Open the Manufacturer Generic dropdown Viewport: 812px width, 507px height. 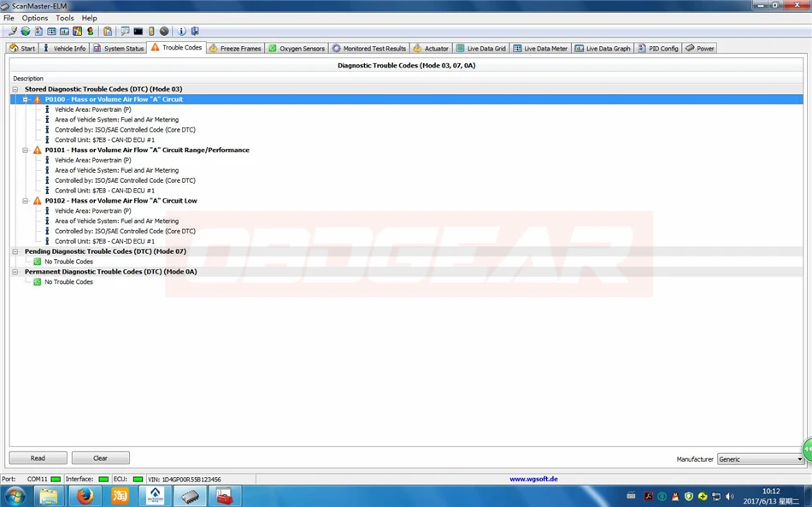pyautogui.click(x=760, y=459)
